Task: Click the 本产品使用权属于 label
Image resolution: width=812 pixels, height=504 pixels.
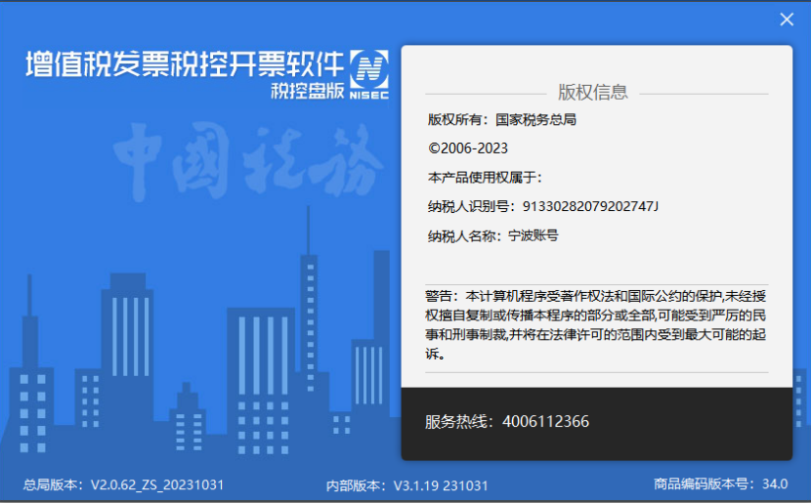Action: pos(485,178)
